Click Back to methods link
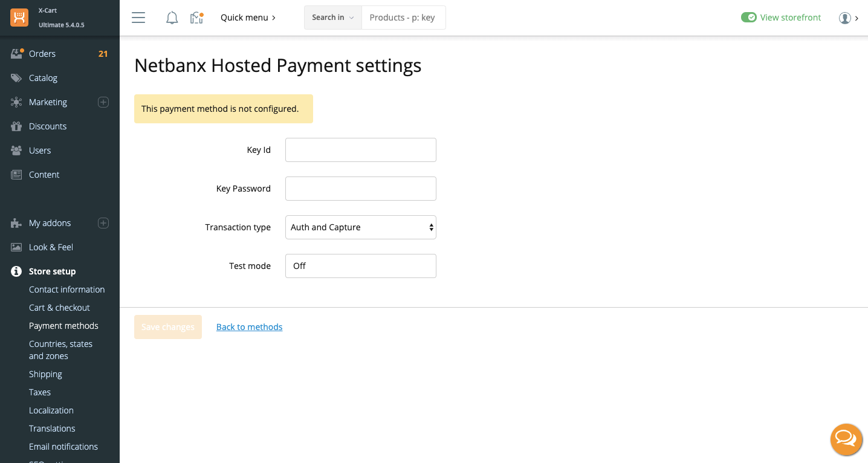The image size is (868, 463). coord(249,327)
